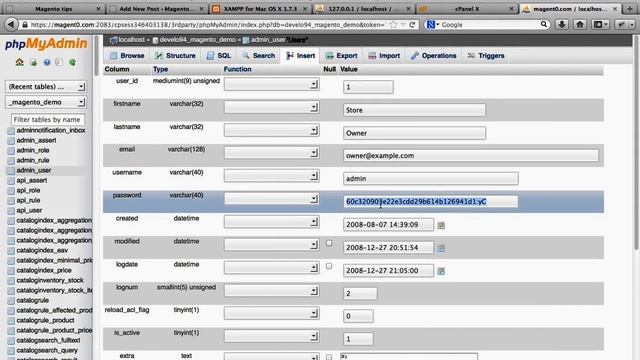Open the Operations tab

[x=433, y=56]
